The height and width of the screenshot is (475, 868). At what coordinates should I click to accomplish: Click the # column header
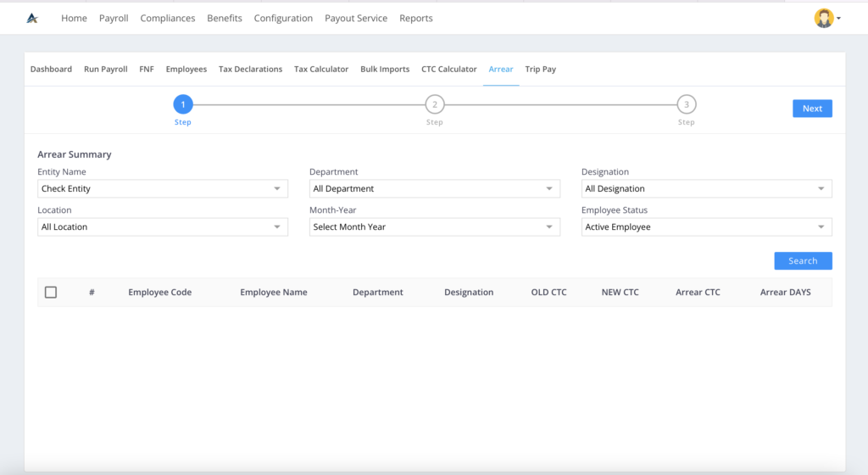coord(92,293)
